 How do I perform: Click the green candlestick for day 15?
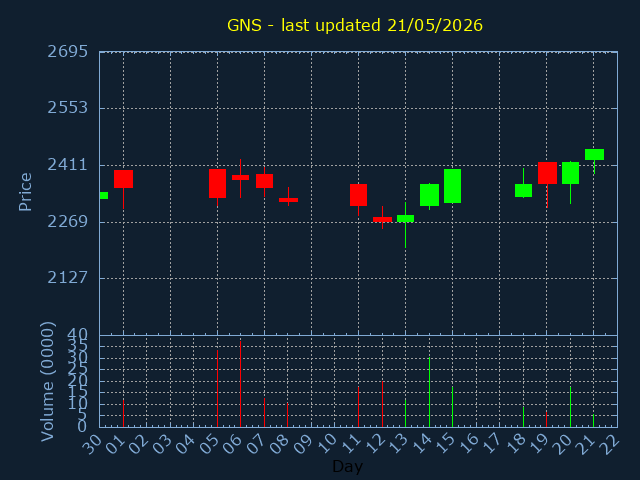453,186
